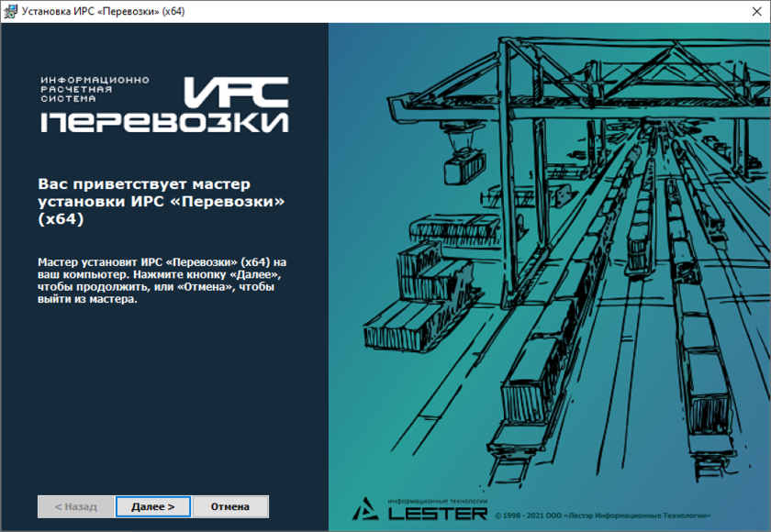Click the copyright «© 1998 - 2021» text
This screenshot has width=771, height=532.
pyautogui.click(x=602, y=516)
